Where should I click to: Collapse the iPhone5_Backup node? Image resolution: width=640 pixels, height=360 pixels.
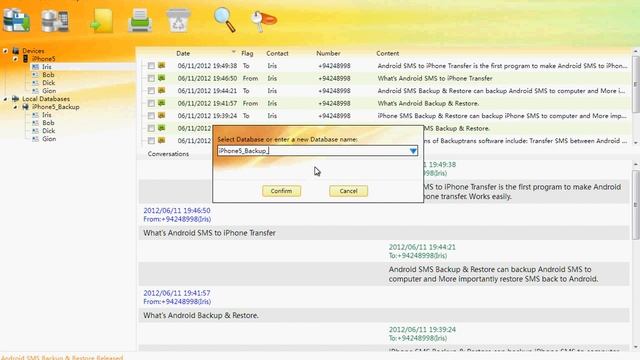15,107
